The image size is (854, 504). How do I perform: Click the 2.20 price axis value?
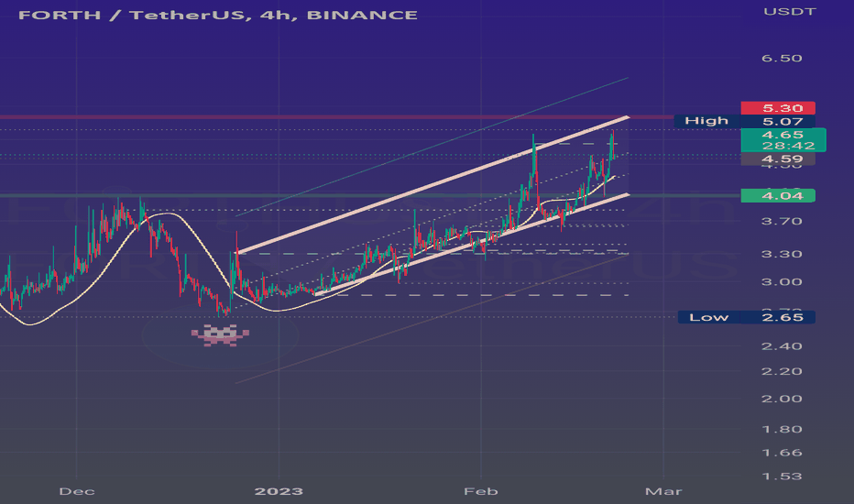(782, 372)
